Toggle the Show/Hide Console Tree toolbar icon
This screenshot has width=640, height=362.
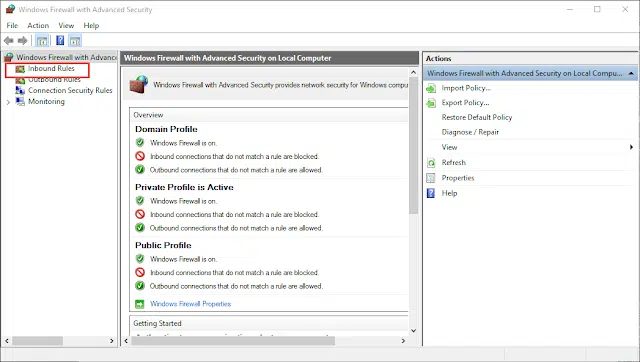point(42,40)
